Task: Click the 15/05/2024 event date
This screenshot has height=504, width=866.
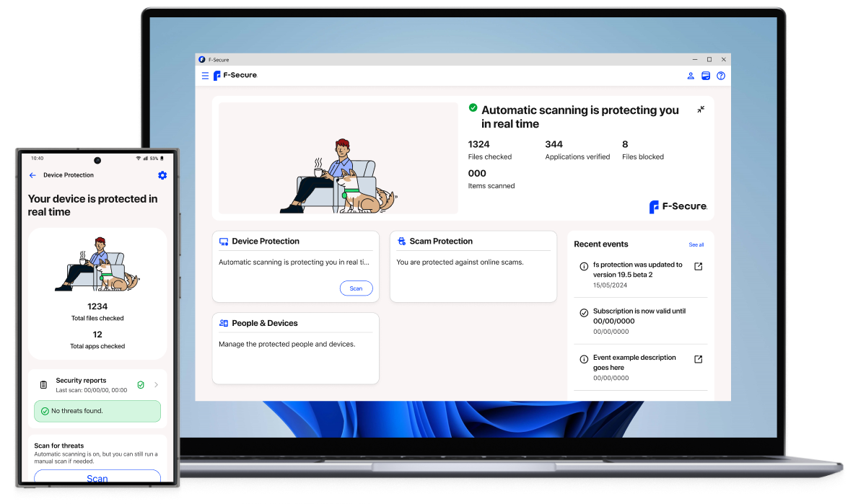Action: click(611, 286)
